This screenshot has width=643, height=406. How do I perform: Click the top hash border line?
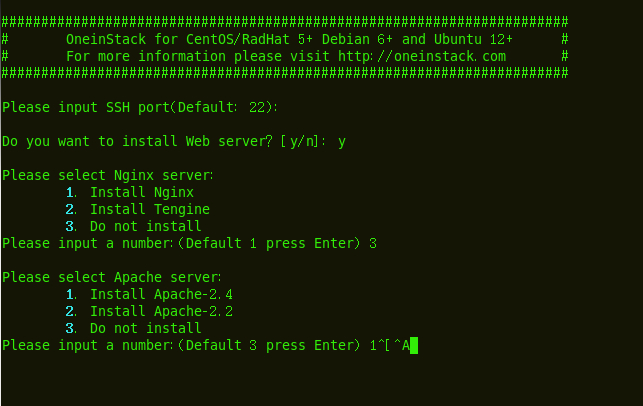tap(286, 21)
